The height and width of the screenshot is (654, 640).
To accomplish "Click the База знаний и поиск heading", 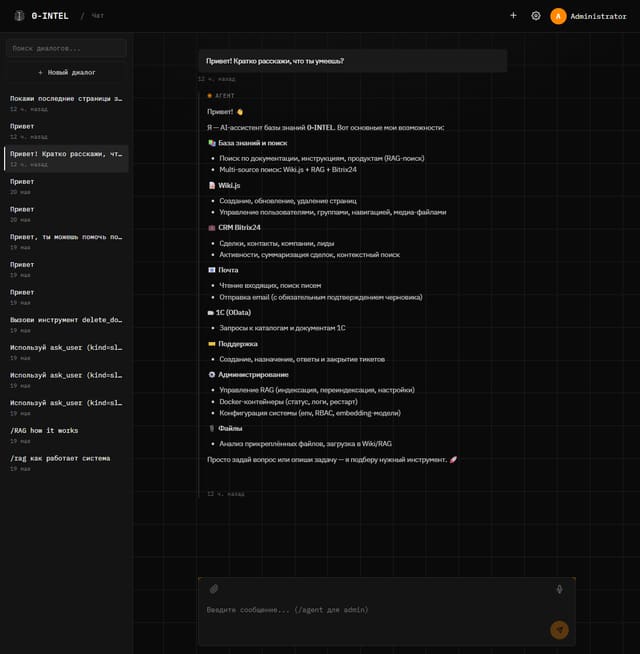I will point(253,143).
